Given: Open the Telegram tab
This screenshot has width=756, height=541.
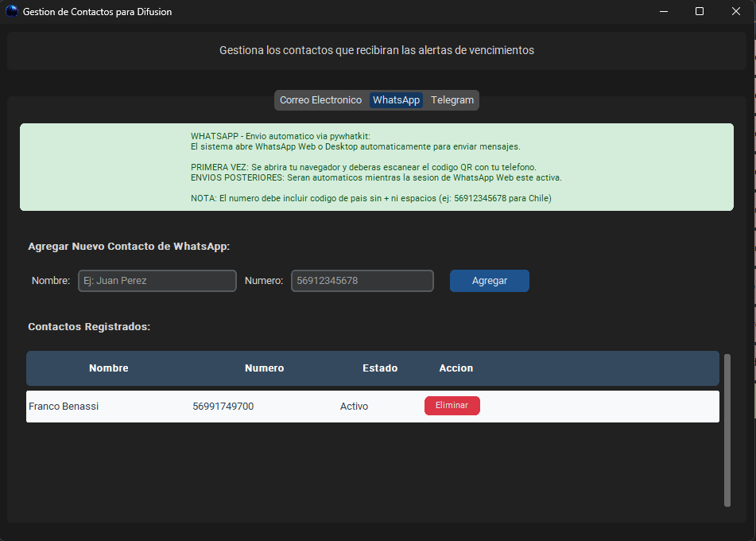Looking at the screenshot, I should pyautogui.click(x=452, y=100).
